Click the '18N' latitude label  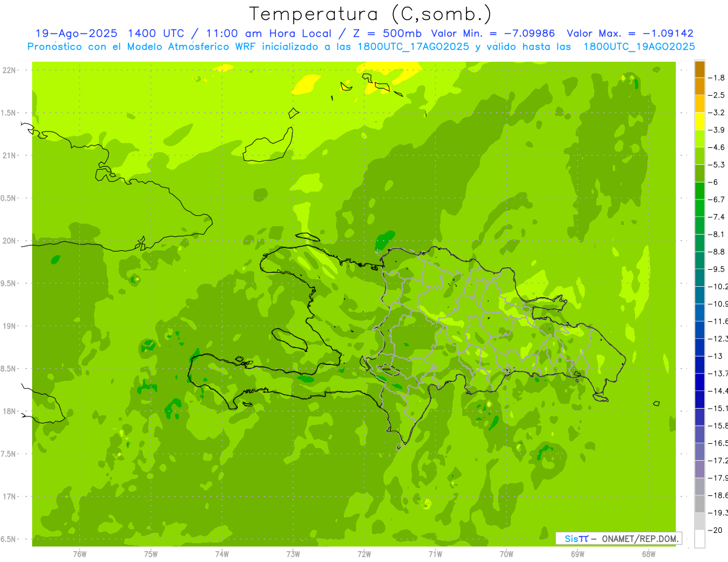click(x=10, y=412)
